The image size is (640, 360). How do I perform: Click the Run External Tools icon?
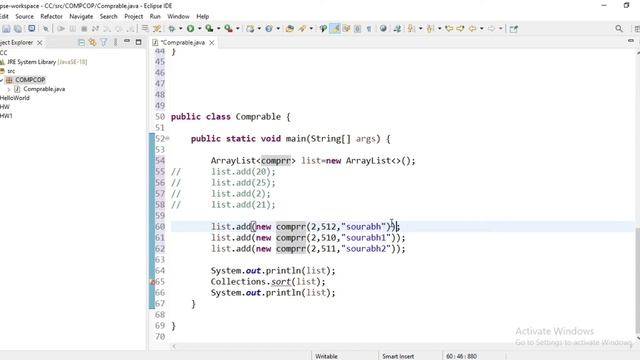[x=229, y=29]
